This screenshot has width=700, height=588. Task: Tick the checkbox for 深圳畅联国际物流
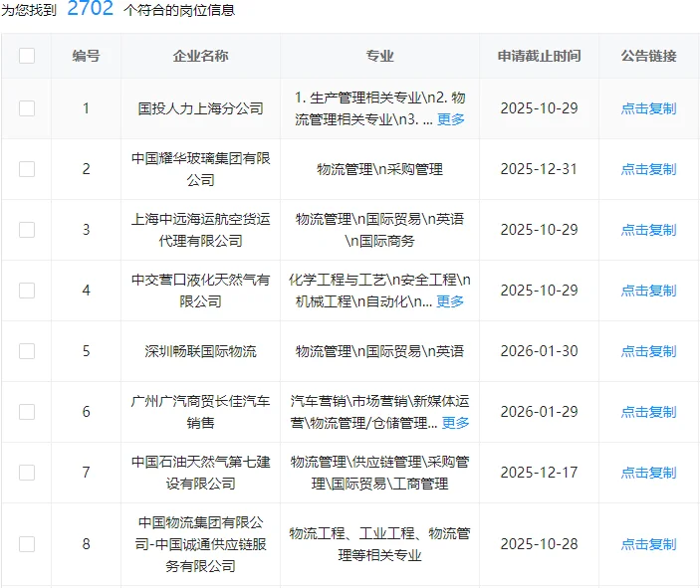tap(27, 351)
